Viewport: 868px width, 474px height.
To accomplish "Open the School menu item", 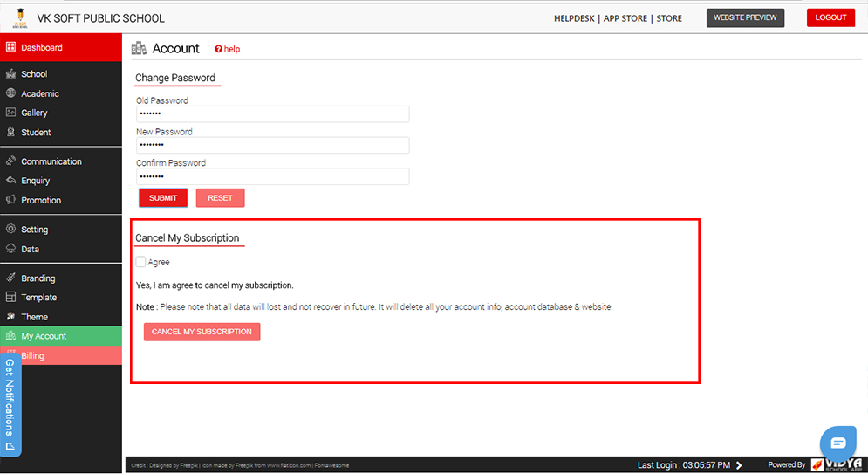I will coord(61,73).
